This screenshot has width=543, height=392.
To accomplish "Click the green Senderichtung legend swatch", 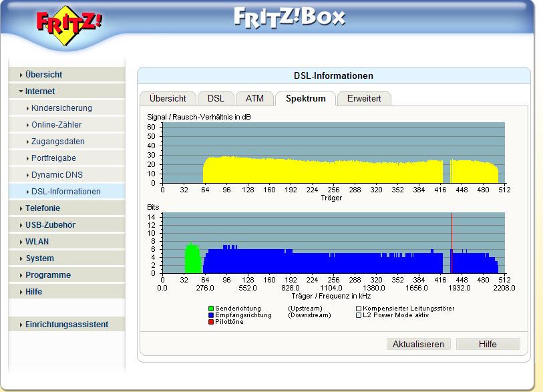I will 211,309.
